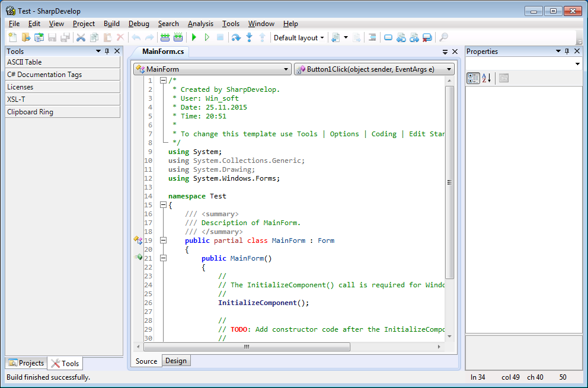Click the Toggle Bookmark toolbar icon
The height and width of the screenshot is (388, 588).
[388, 37]
